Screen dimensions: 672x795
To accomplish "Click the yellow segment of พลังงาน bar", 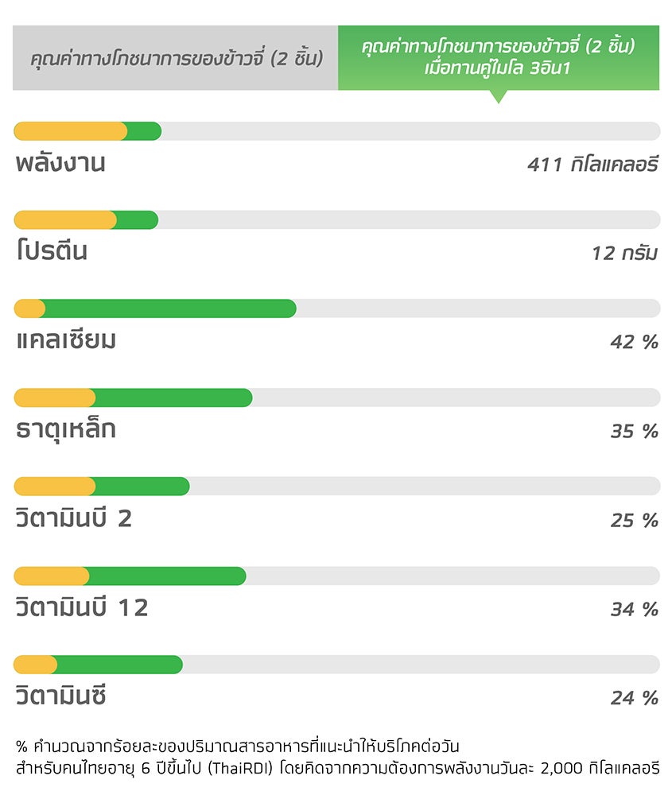I will click(71, 131).
